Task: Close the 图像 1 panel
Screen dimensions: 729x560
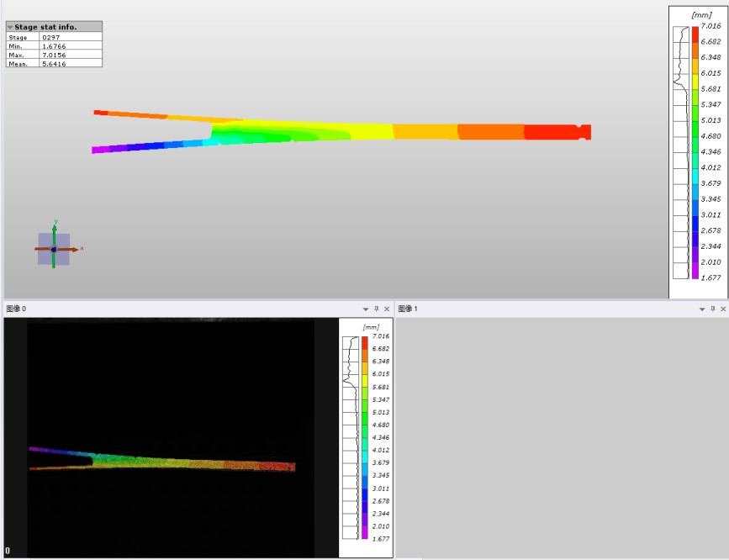Action: [723, 309]
